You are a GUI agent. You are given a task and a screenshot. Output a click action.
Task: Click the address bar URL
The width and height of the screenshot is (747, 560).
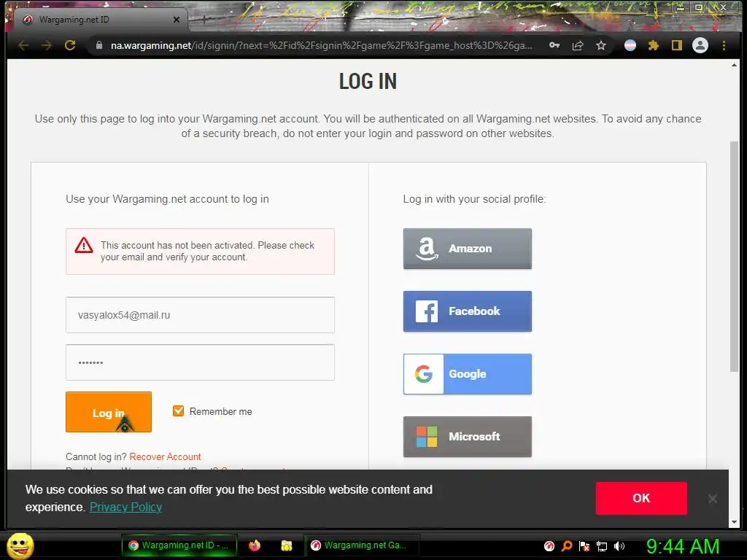(x=322, y=45)
